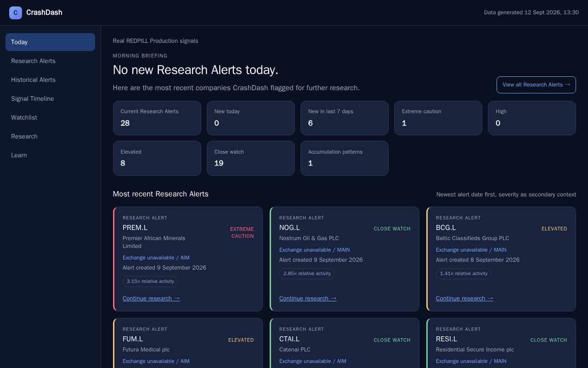The image size is (588, 368).
Task: Click NOG.L's Exchange unavailable / MAIN text
Action: 315,250
